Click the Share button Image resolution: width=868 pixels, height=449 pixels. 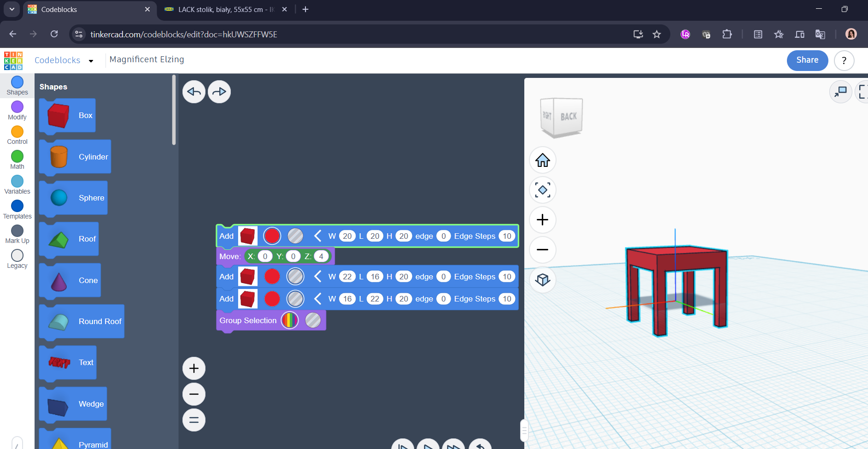(807, 60)
